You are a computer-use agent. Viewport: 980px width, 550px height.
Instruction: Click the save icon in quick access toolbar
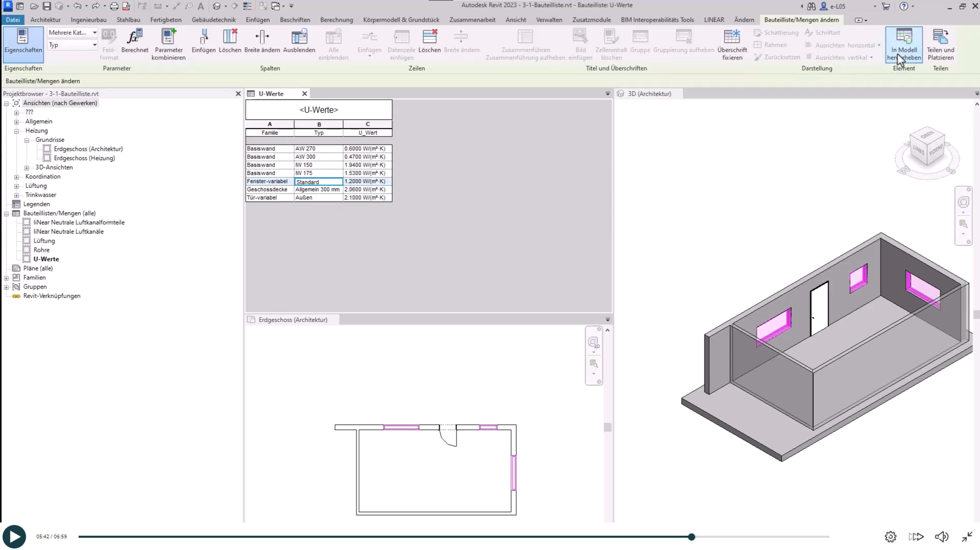pos(46,6)
